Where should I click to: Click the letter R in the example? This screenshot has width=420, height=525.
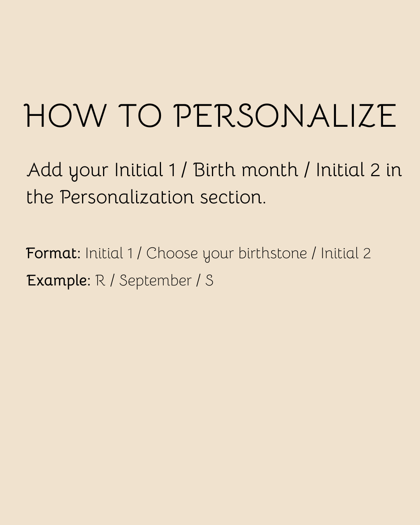pyautogui.click(x=100, y=280)
